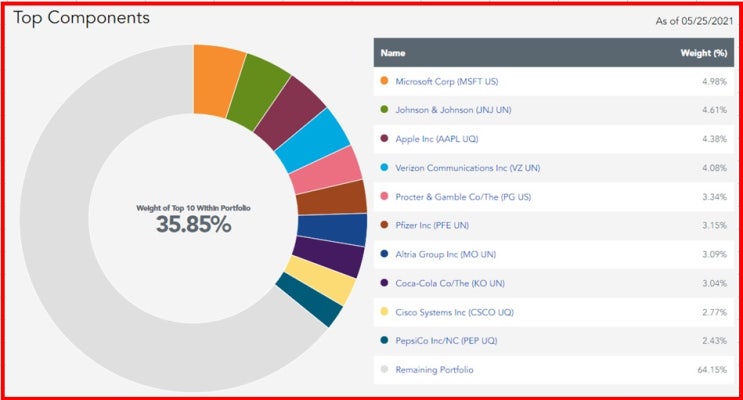
Task: Click Procter & Gamble Co/The (PG US)
Action: click(x=463, y=197)
